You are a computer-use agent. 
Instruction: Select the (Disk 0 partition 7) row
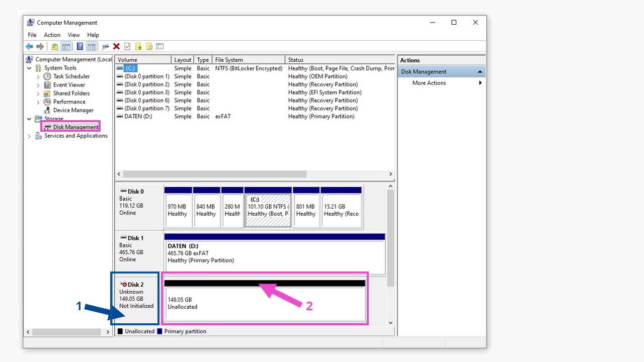click(255, 108)
